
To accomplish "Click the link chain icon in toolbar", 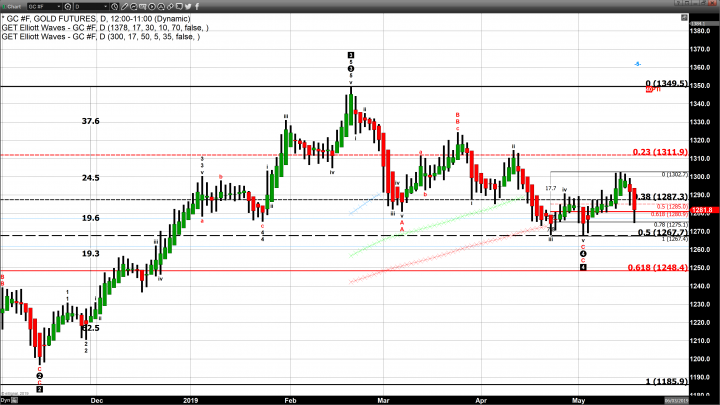I will pos(169,6).
